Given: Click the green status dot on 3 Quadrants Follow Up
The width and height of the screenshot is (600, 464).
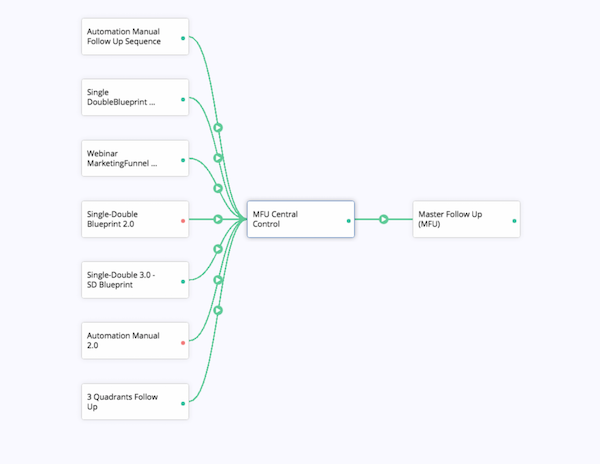Looking at the screenshot, I should tap(183, 404).
